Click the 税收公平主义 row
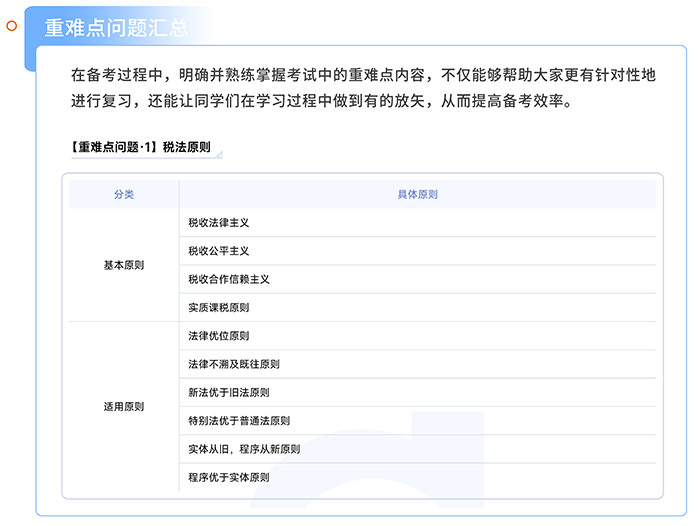This screenshot has height=526, width=700. 219,251
